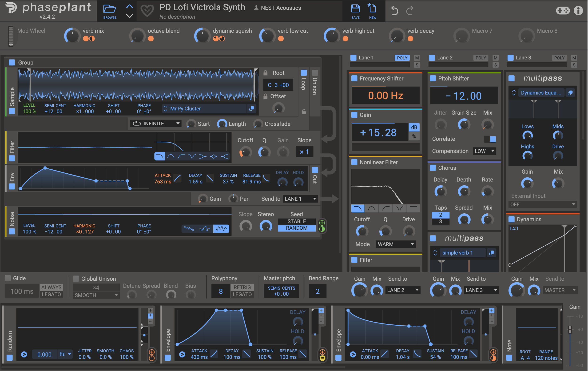Screen dimensions: 588x371
Task: Expand the Compensation LOW dropdown
Action: (x=484, y=151)
